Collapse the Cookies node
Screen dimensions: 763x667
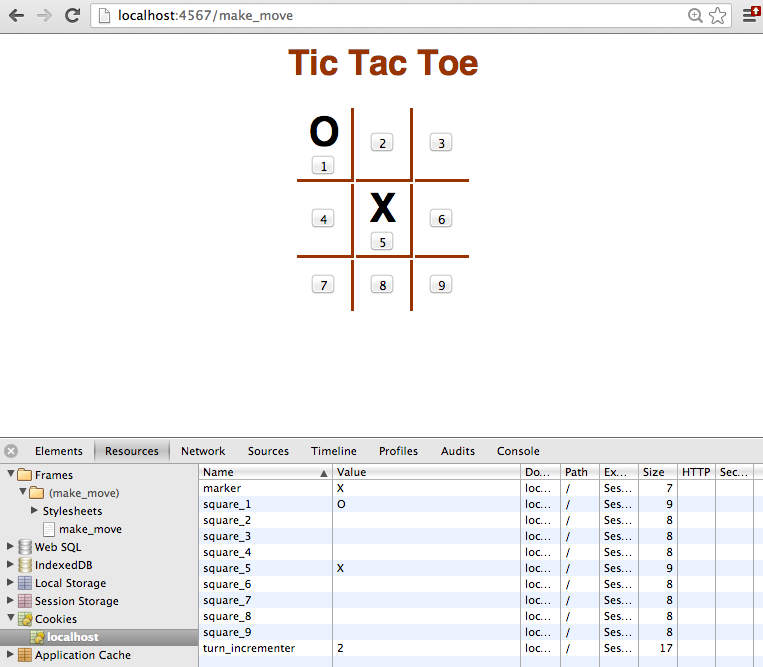[10, 617]
